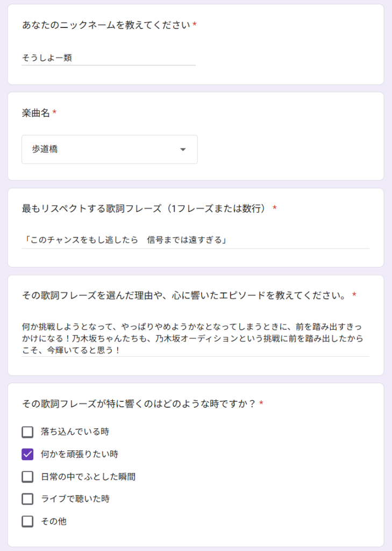This screenshot has width=392, height=551.
Task: Open the 楽曲名 dropdown showing 歩道橋
Action: tap(109, 149)
